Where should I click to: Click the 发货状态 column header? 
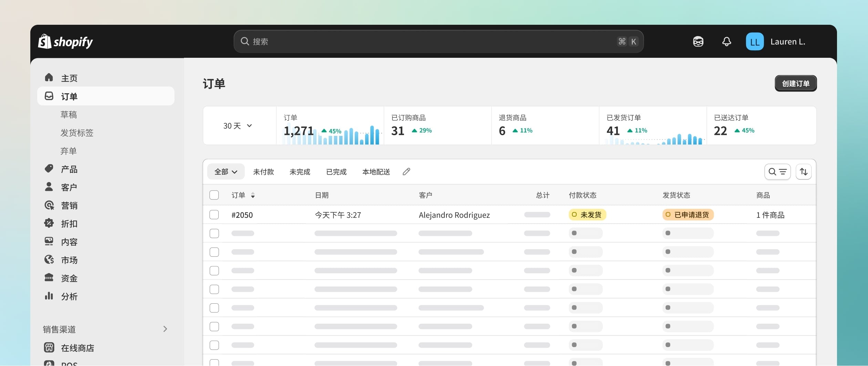[x=676, y=195]
